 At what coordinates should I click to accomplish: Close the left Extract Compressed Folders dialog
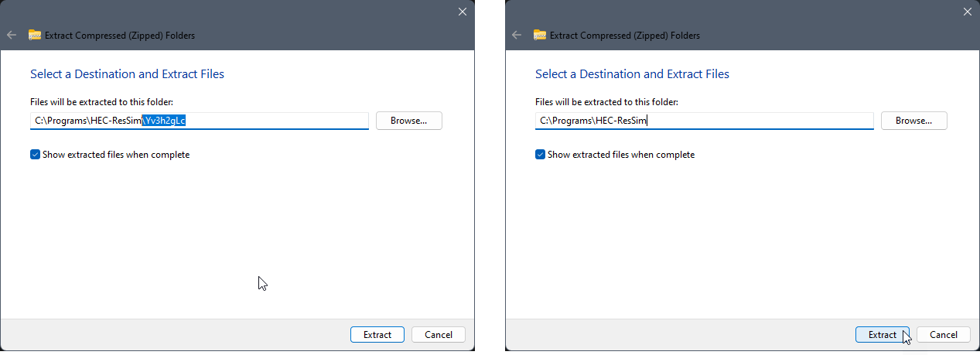[x=462, y=12]
